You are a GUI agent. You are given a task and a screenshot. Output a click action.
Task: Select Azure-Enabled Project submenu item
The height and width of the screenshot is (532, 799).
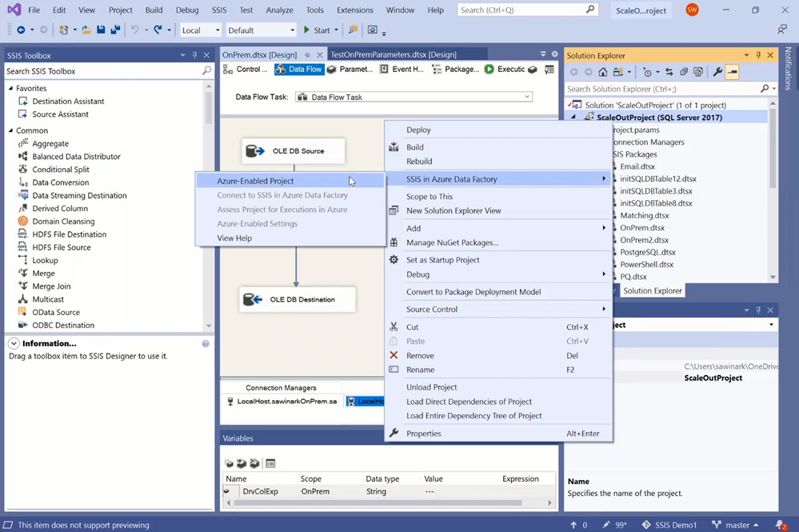pyautogui.click(x=290, y=181)
